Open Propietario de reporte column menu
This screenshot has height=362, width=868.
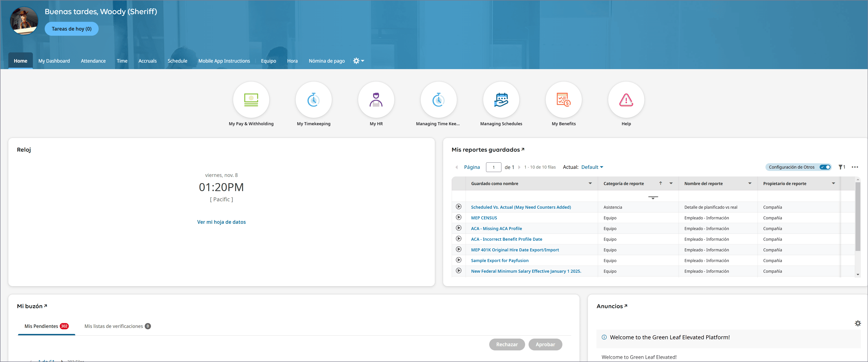click(x=833, y=183)
